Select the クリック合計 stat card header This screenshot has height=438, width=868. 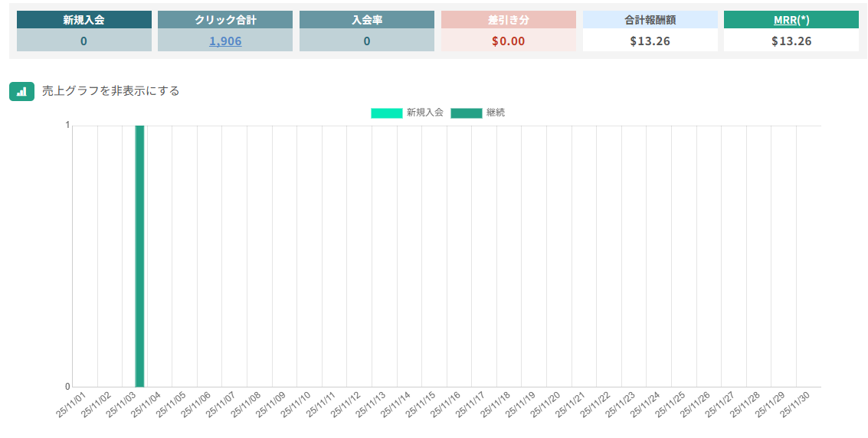click(225, 20)
